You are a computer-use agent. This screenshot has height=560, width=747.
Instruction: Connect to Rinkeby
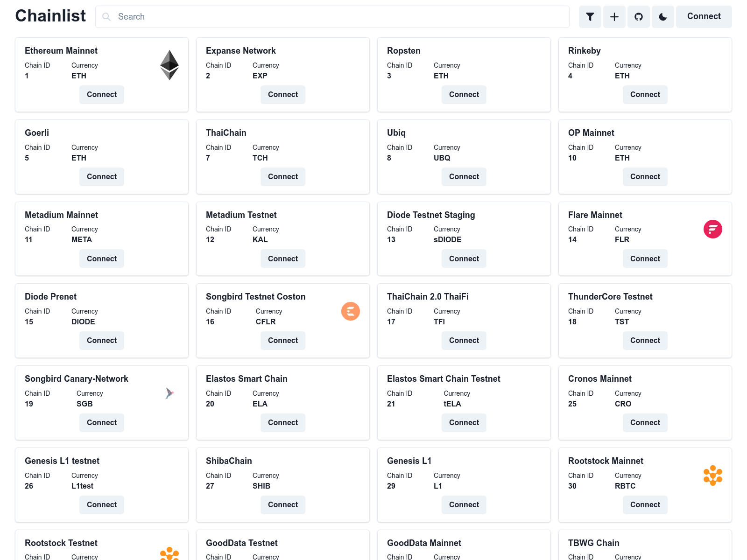click(x=645, y=95)
